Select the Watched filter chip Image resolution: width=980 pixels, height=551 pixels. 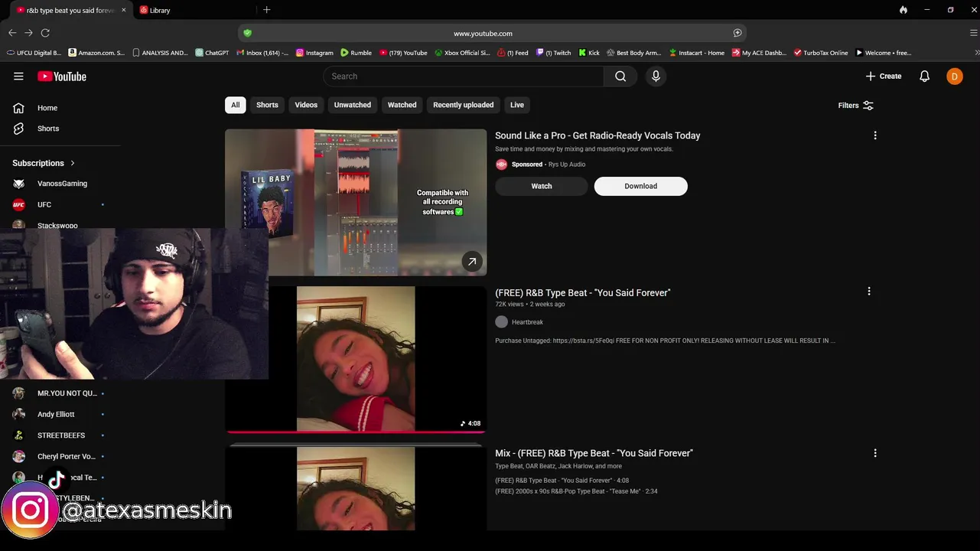[x=402, y=105]
